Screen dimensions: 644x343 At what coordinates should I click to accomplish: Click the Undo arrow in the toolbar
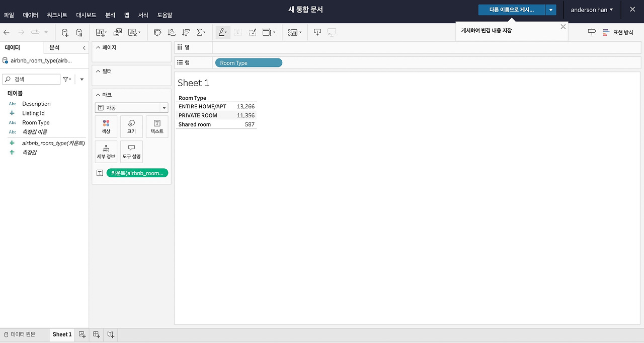click(x=7, y=32)
